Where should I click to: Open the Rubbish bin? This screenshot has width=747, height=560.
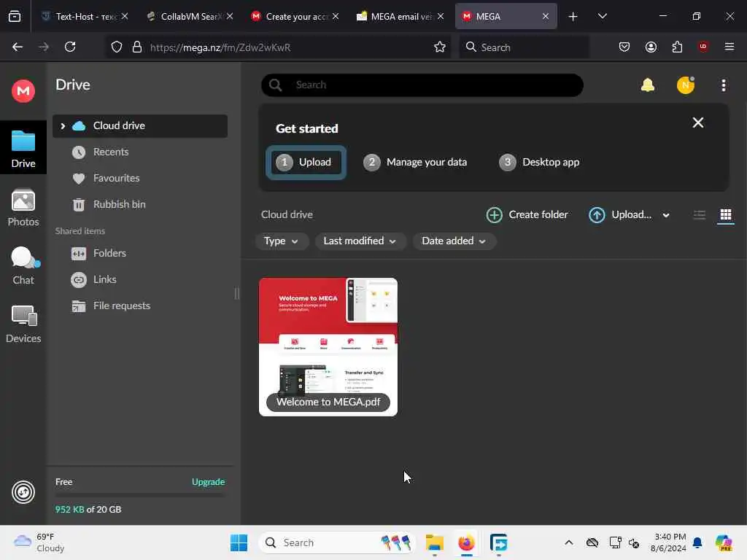point(119,204)
